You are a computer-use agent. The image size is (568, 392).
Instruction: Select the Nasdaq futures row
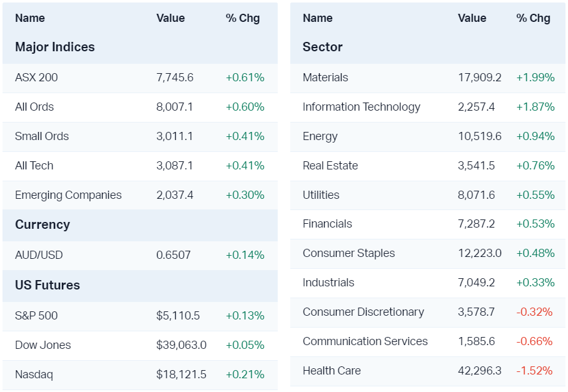[34, 374]
